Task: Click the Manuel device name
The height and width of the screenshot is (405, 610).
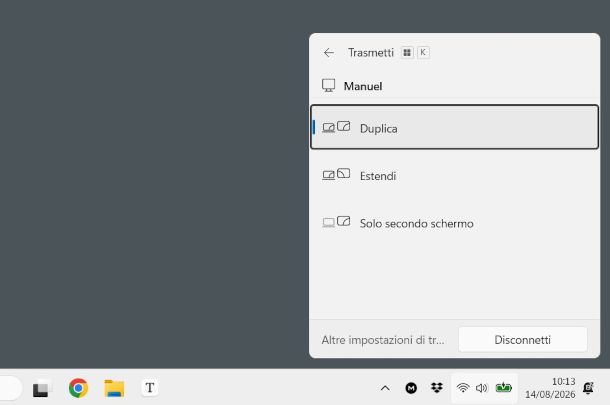Action: 363,86
